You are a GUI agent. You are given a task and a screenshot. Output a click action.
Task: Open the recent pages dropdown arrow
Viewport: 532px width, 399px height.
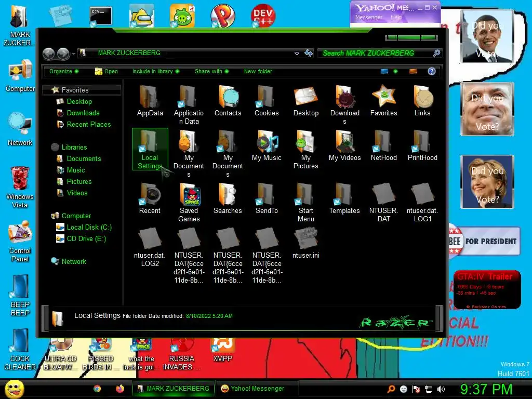pos(73,54)
